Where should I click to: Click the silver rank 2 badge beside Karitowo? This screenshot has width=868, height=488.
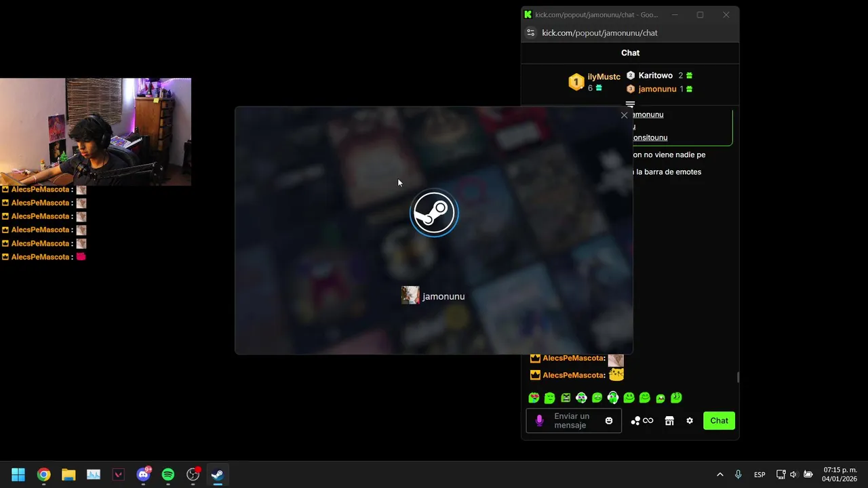pos(631,75)
